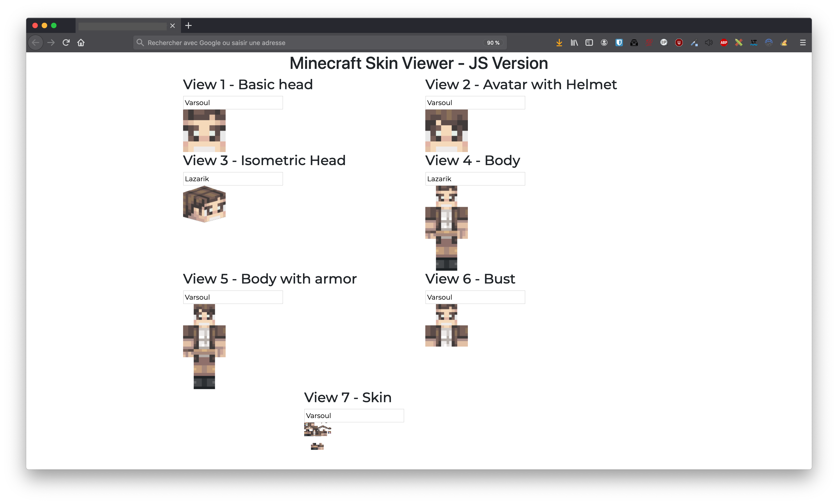The image size is (838, 504).
Task: Open the Bitwarden extension
Action: click(x=619, y=43)
